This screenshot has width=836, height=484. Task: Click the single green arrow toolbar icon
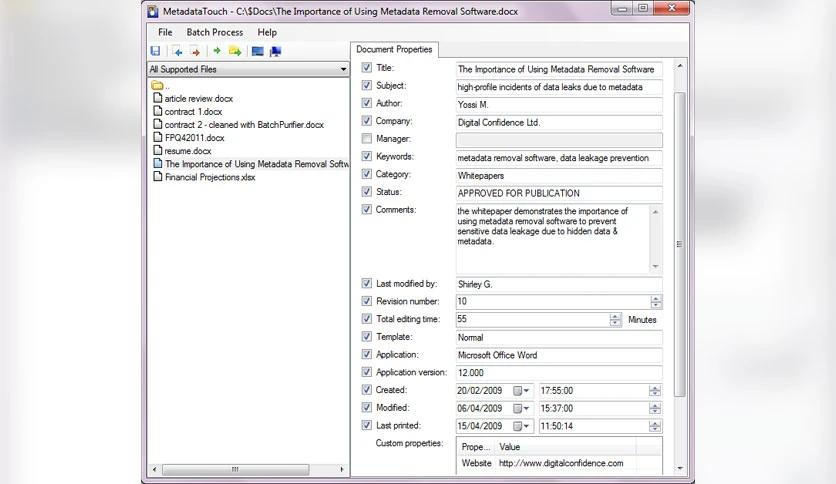pos(216,51)
